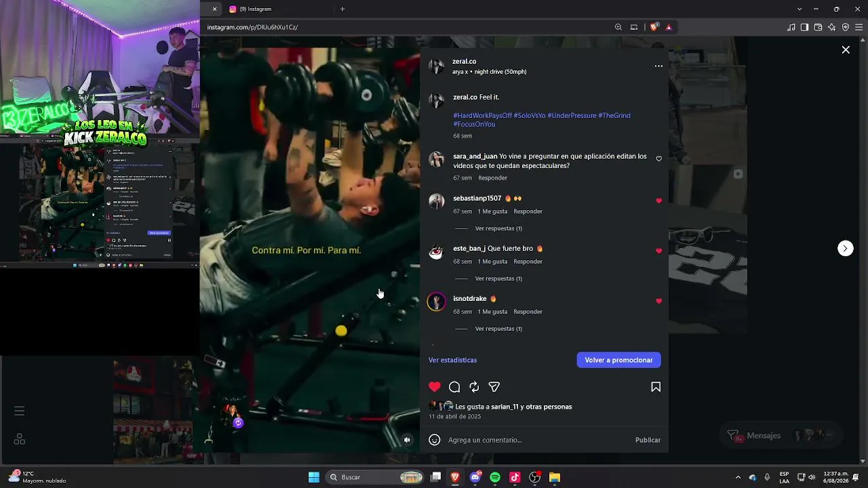Remove like from isnotdrake's comment

(x=658, y=301)
